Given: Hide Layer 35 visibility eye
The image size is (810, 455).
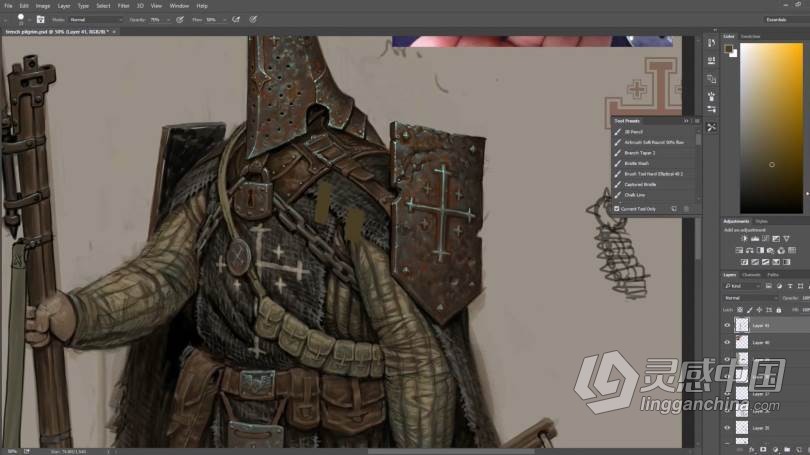Looking at the screenshot, I should [x=727, y=428].
